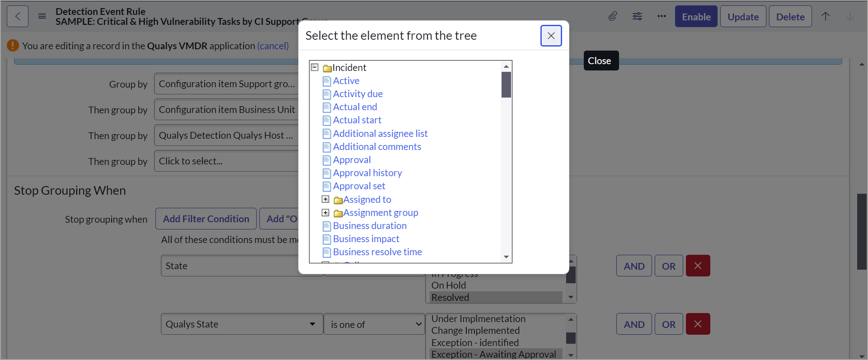Select the Active field in the tree
Viewport: 868px width, 360px height.
click(346, 81)
